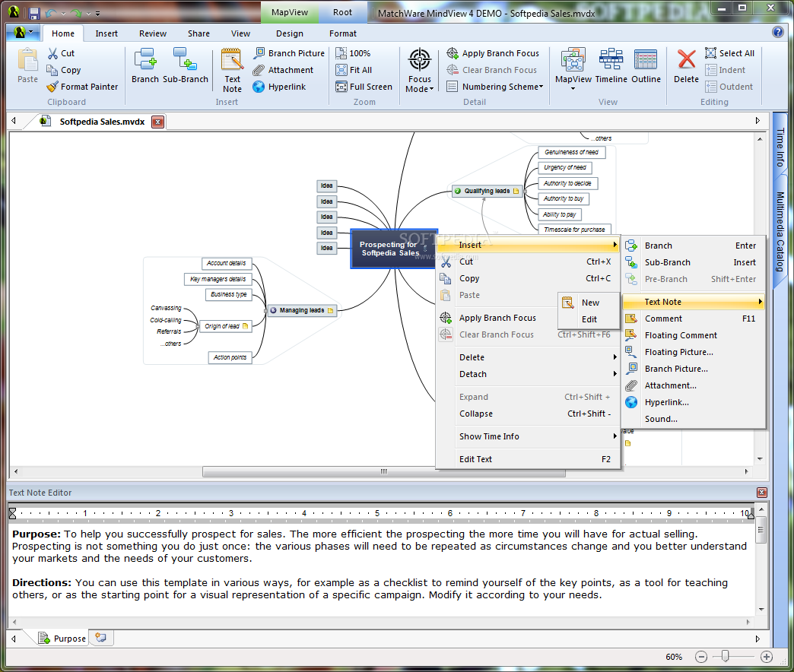The image size is (794, 672).
Task: Click the Undo arrow in title bar
Action: [x=51, y=13]
